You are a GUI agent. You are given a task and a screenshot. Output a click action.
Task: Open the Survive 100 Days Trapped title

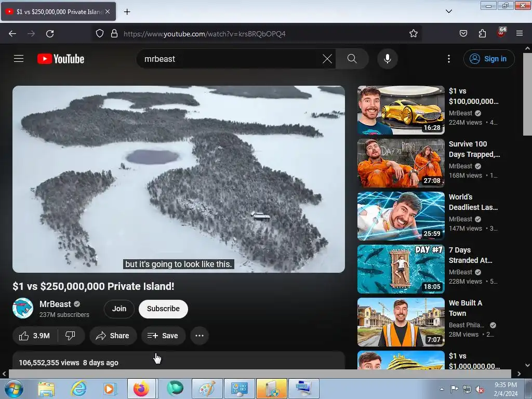tap(474, 149)
